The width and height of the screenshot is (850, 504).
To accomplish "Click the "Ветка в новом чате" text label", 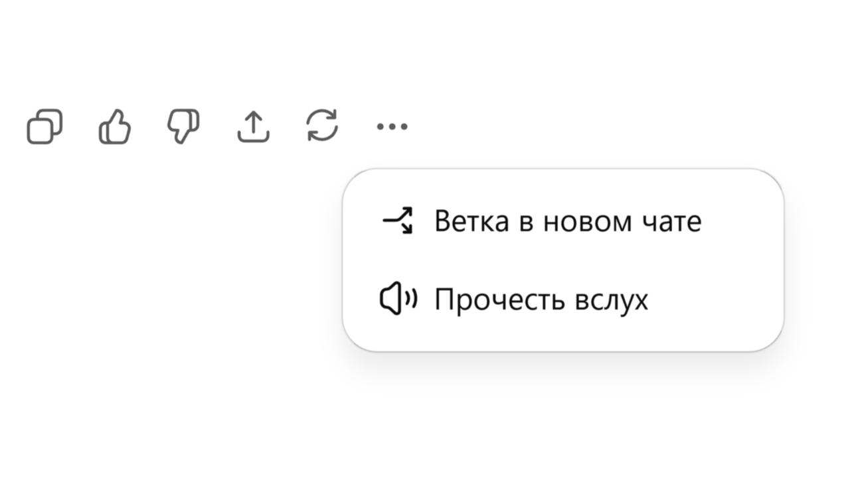I will 567,221.
